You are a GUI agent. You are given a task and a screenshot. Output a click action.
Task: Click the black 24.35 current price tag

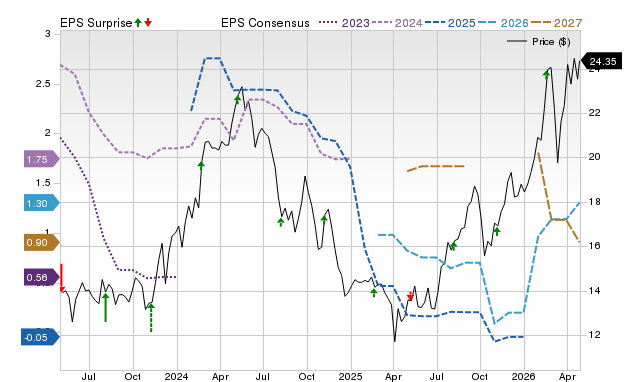tap(601, 61)
